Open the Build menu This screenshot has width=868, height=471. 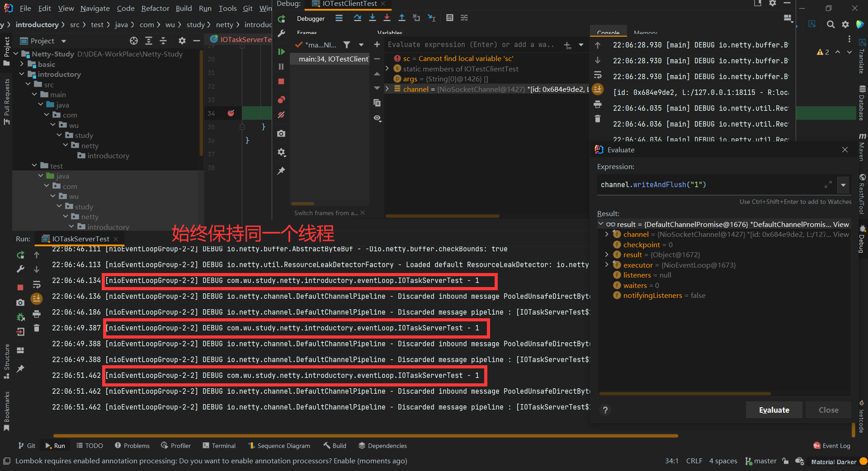pyautogui.click(x=184, y=9)
